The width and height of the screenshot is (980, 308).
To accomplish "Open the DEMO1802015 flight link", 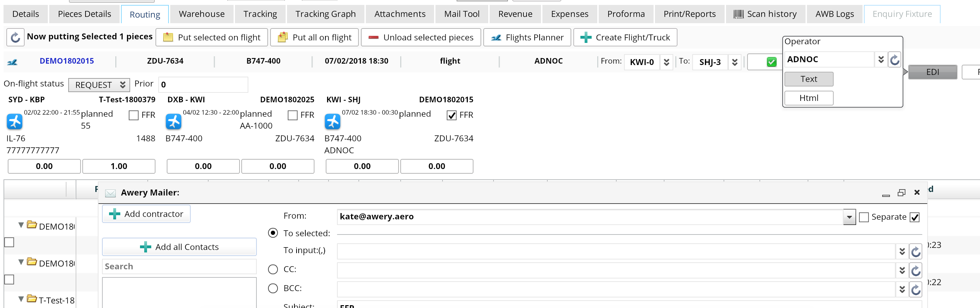I will pos(66,61).
